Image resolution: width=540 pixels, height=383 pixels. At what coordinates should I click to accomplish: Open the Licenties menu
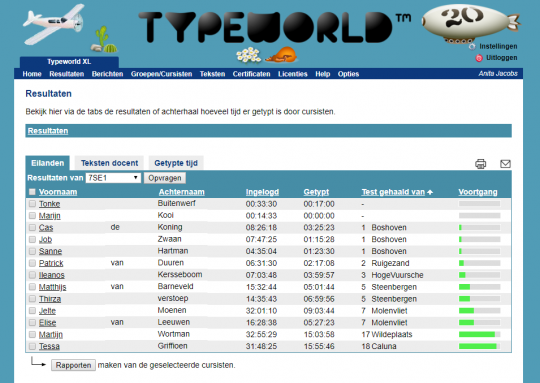293,74
